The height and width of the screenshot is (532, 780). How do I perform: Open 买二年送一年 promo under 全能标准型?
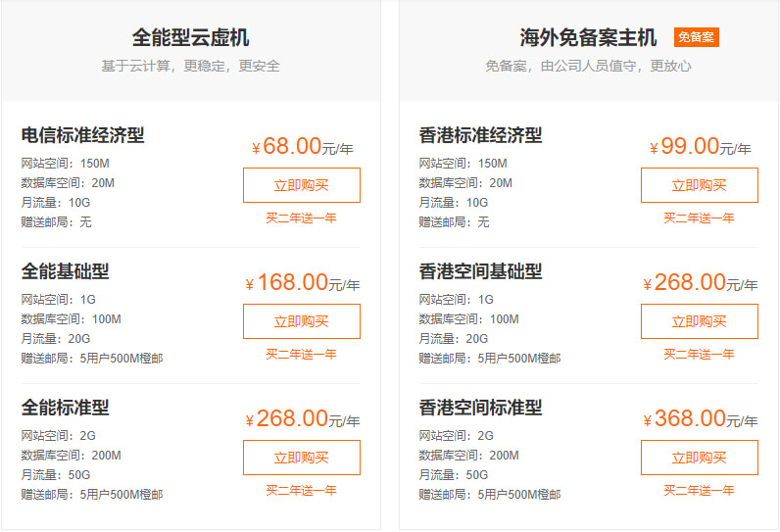pyautogui.click(x=302, y=490)
